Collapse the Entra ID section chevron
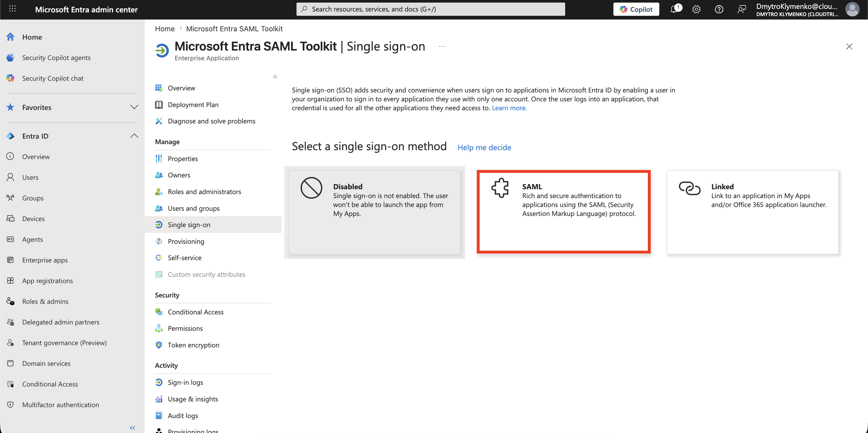 pyautogui.click(x=134, y=136)
